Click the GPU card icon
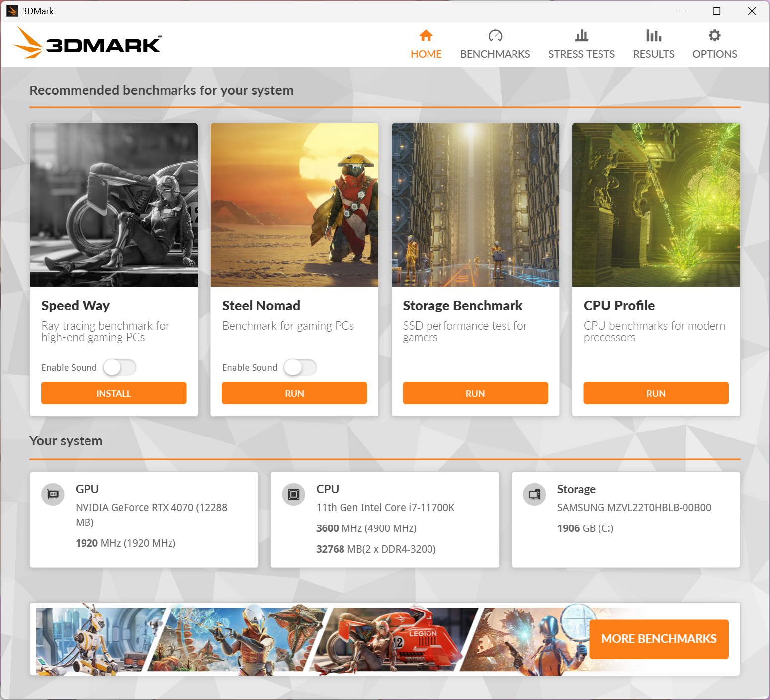Viewport: 770px width, 700px height. click(x=53, y=494)
